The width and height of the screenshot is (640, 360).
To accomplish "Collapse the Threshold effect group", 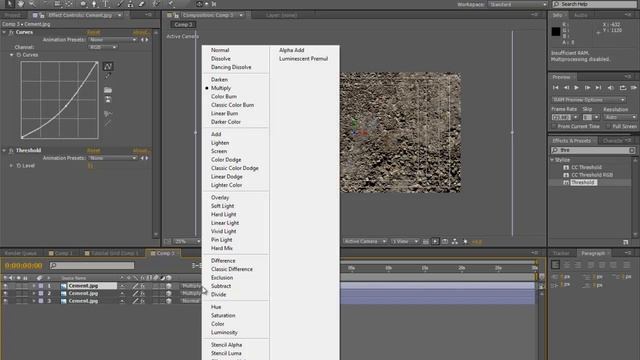I will (4, 150).
